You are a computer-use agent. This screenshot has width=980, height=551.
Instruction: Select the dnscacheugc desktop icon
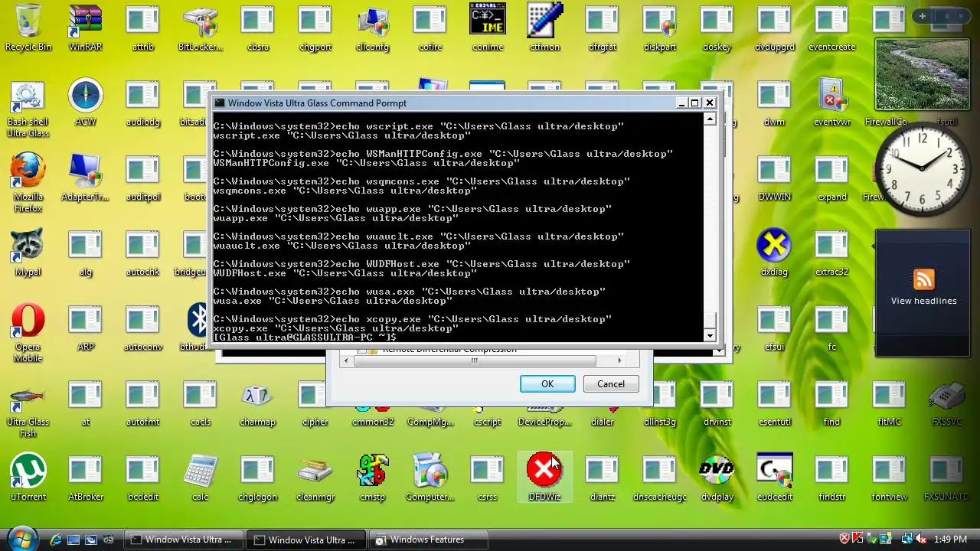(x=660, y=478)
